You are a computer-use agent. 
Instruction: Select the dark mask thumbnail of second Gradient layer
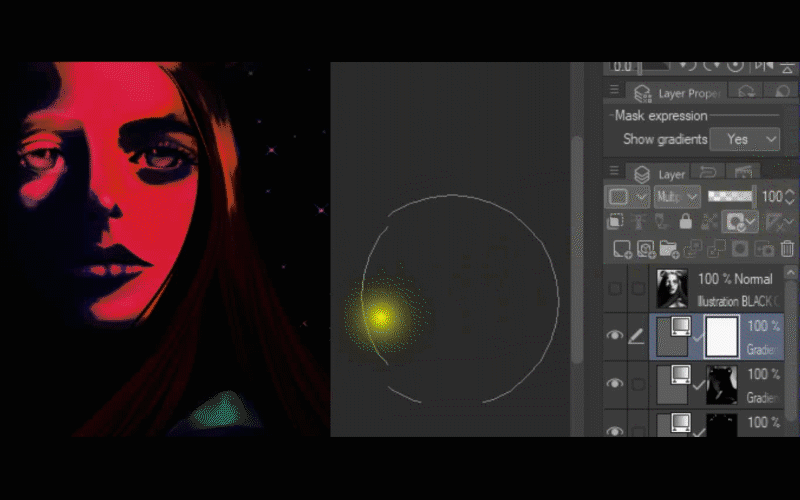coord(721,385)
